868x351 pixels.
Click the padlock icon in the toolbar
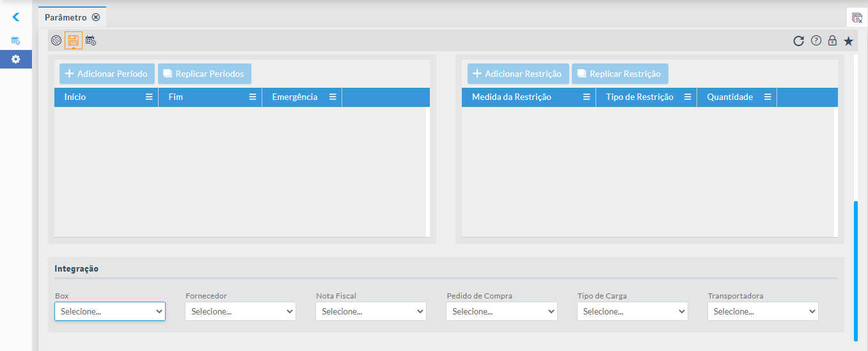click(x=832, y=41)
